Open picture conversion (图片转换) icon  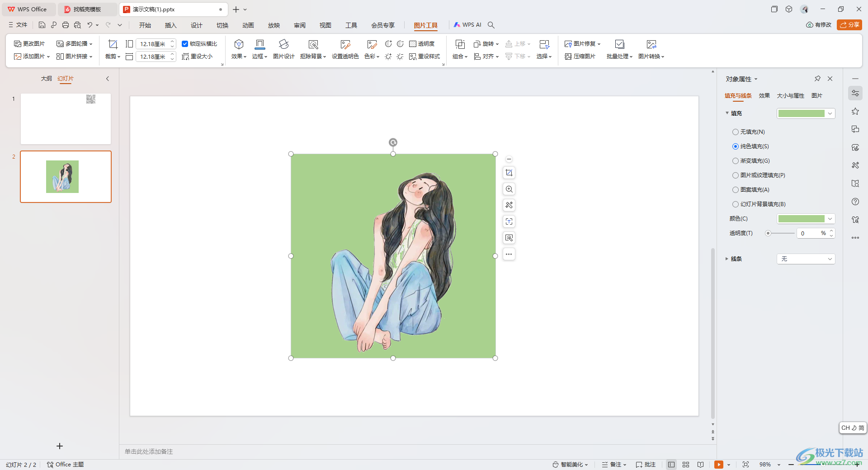(651, 44)
